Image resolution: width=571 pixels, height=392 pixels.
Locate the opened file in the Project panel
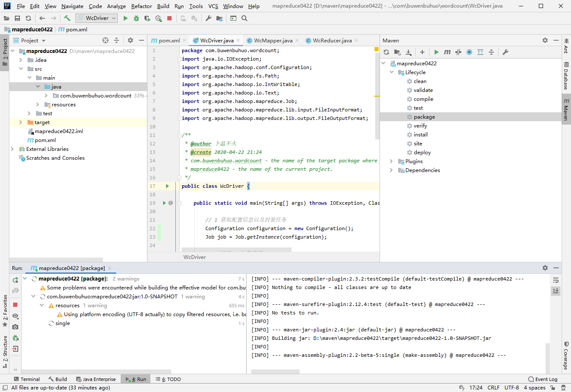(x=105, y=40)
